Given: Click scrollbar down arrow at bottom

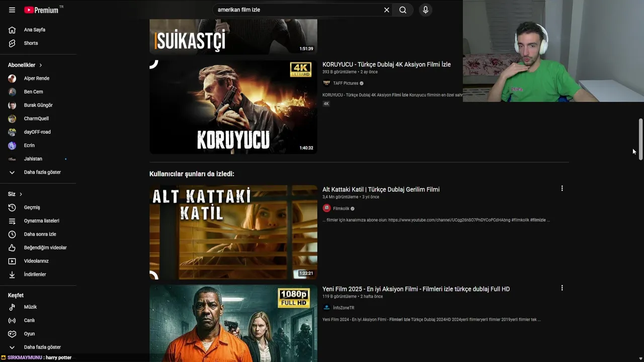Looking at the screenshot, I should (x=640, y=358).
